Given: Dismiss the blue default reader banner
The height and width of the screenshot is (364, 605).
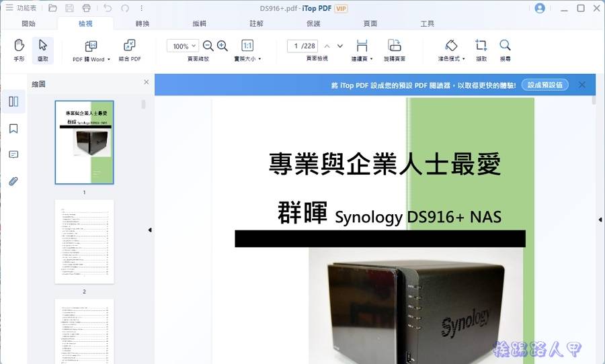Looking at the screenshot, I should coord(582,85).
